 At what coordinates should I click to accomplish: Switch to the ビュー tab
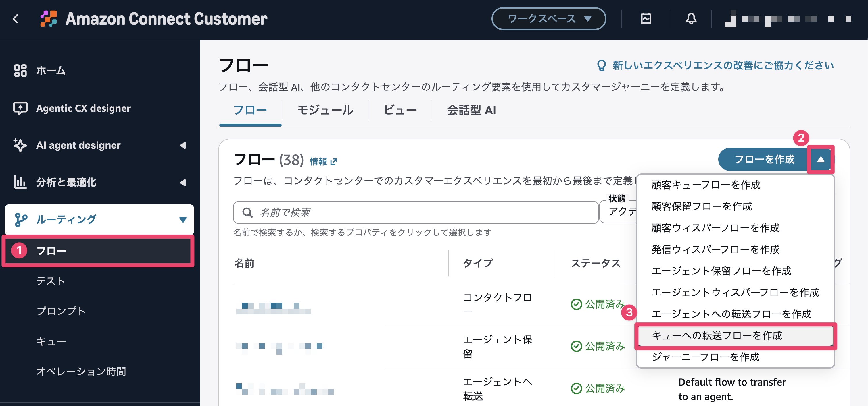[x=400, y=111]
